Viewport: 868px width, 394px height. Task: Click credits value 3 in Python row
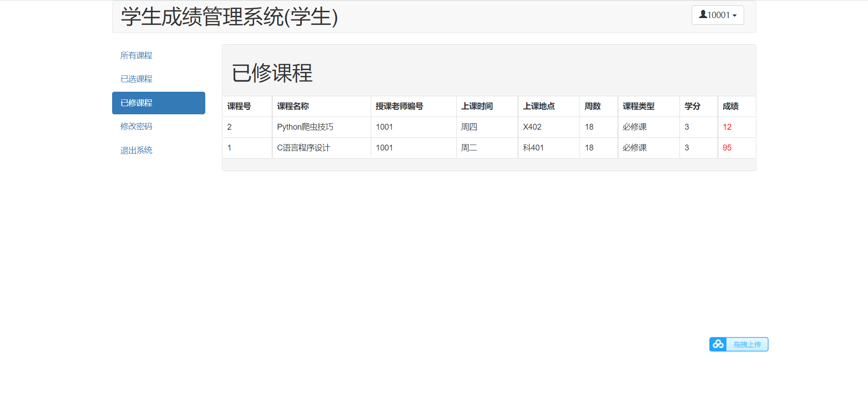699,127
